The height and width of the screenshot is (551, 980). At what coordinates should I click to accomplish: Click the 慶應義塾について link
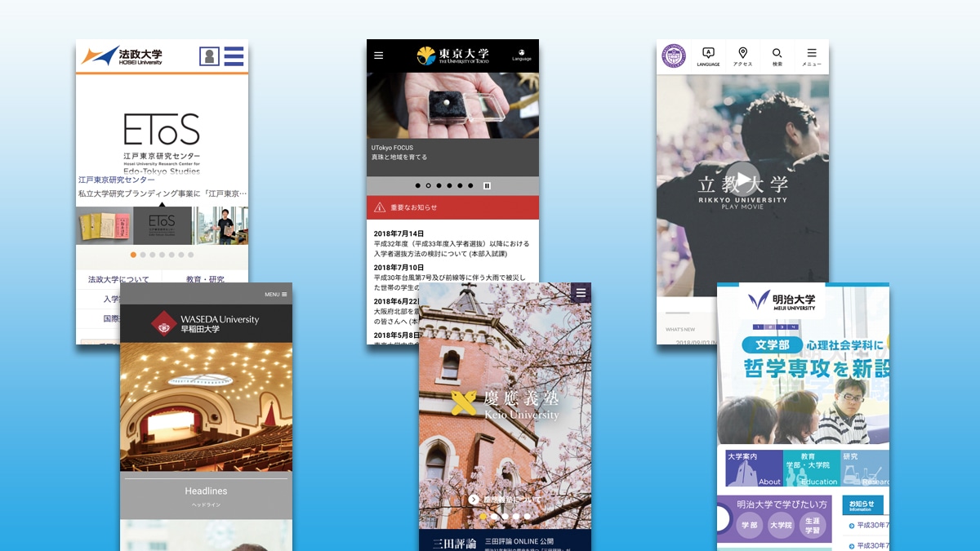click(511, 499)
